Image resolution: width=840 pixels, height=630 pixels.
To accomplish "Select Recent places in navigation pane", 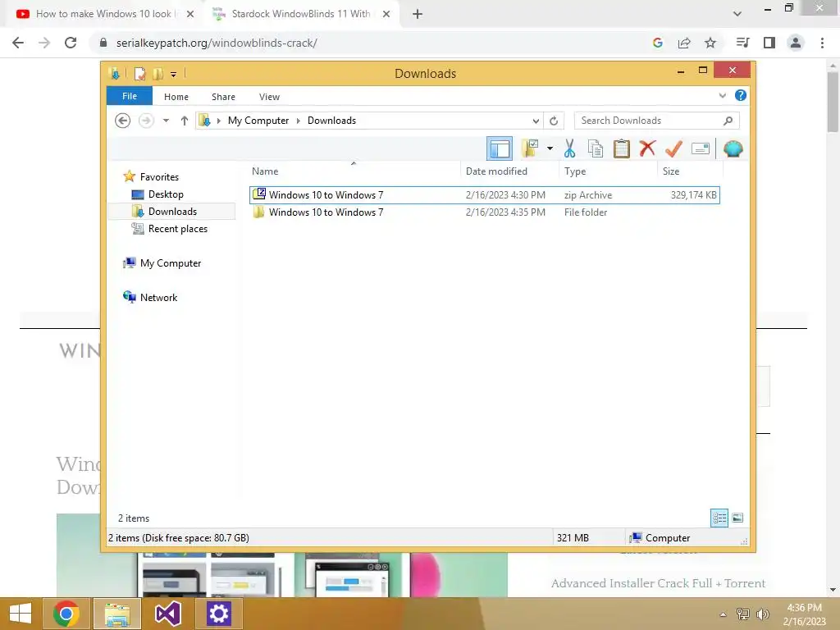I will (177, 229).
